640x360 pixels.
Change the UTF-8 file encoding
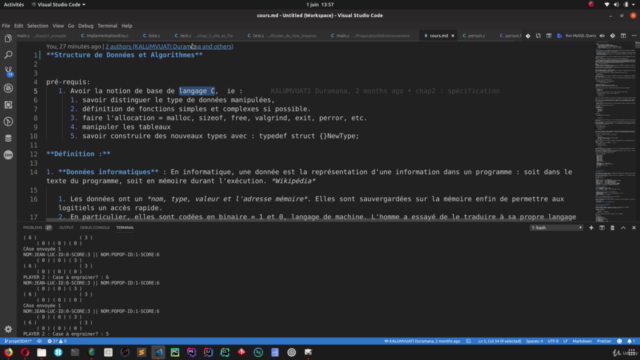553,341
